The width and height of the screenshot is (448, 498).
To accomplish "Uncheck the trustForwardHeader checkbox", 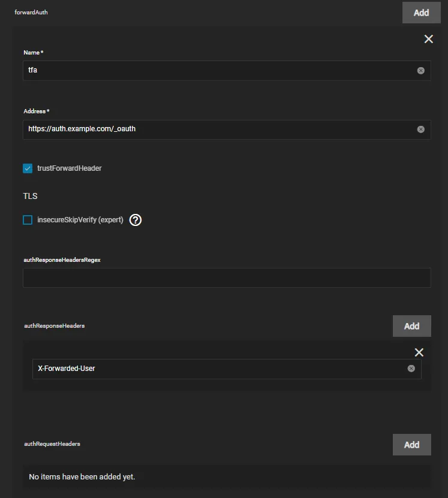I will pyautogui.click(x=28, y=168).
